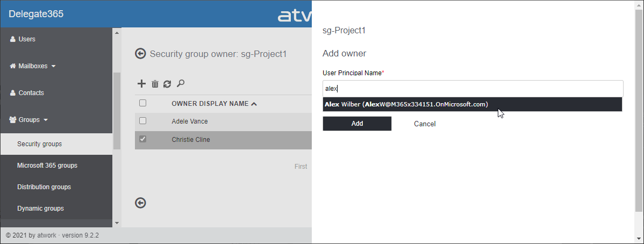Click the plus icon to add owner
Image resolution: width=644 pixels, height=244 pixels.
[x=142, y=84]
